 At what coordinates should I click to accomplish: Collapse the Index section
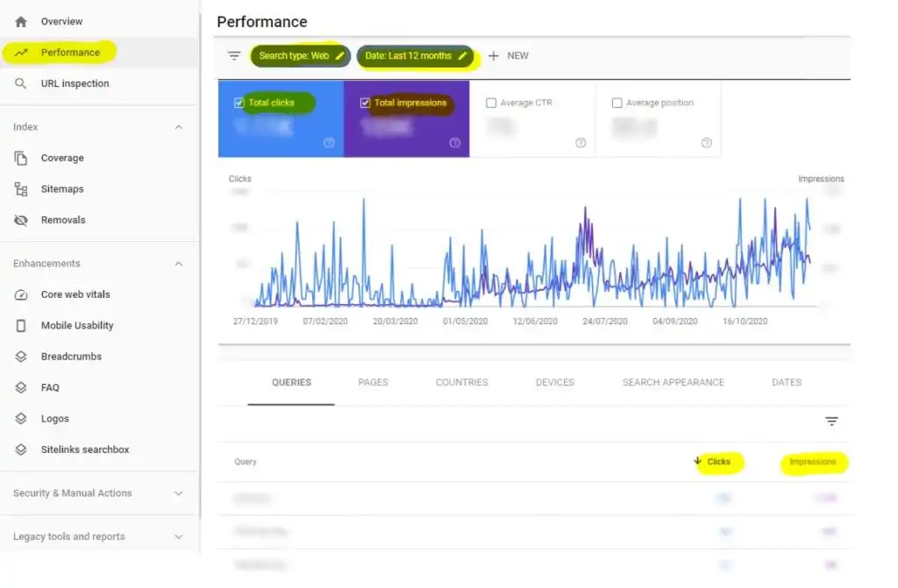click(x=179, y=127)
